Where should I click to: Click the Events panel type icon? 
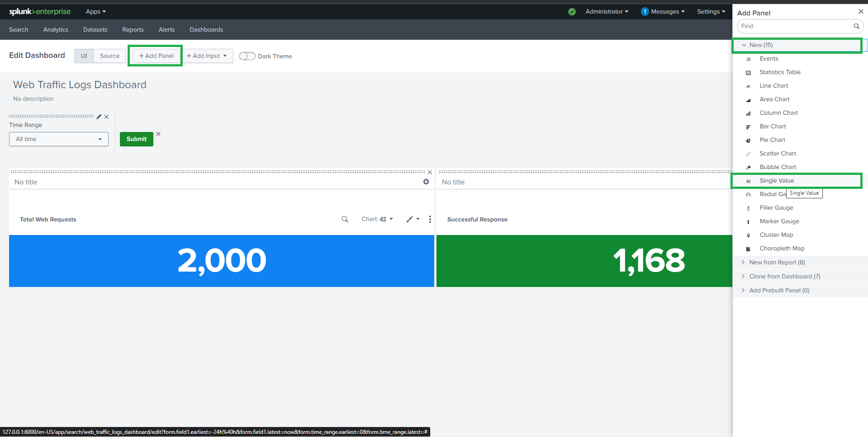coord(748,59)
